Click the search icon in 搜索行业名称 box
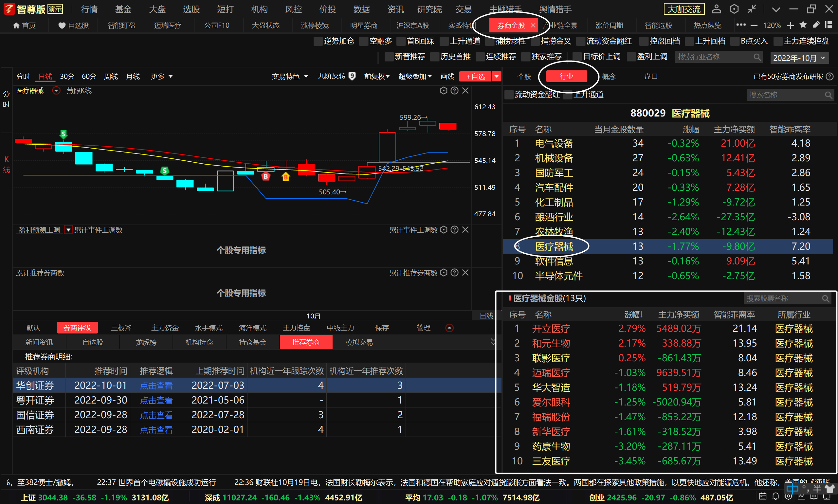 (757, 57)
